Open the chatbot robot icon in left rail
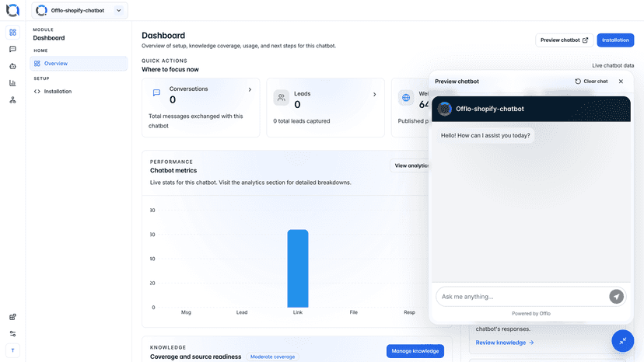 pyautogui.click(x=12, y=66)
